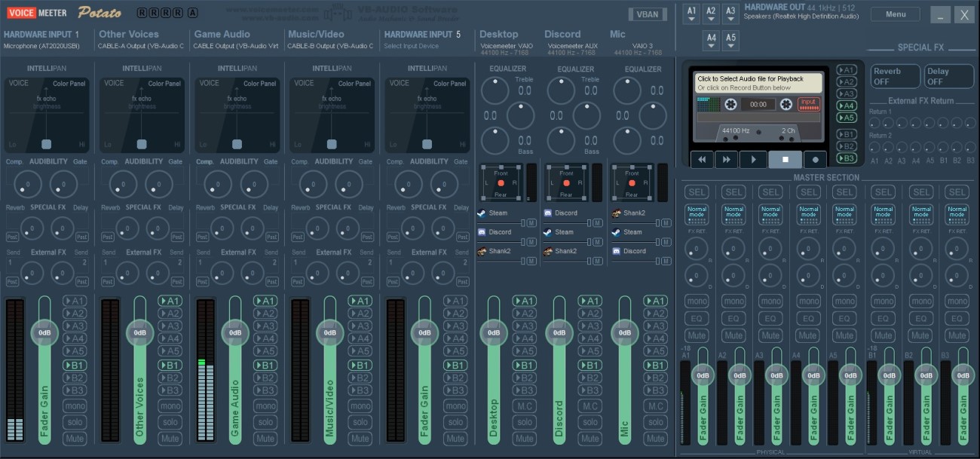Click the Steam icon in Desktop strip
This screenshot has width=980, height=459.
coord(482,213)
